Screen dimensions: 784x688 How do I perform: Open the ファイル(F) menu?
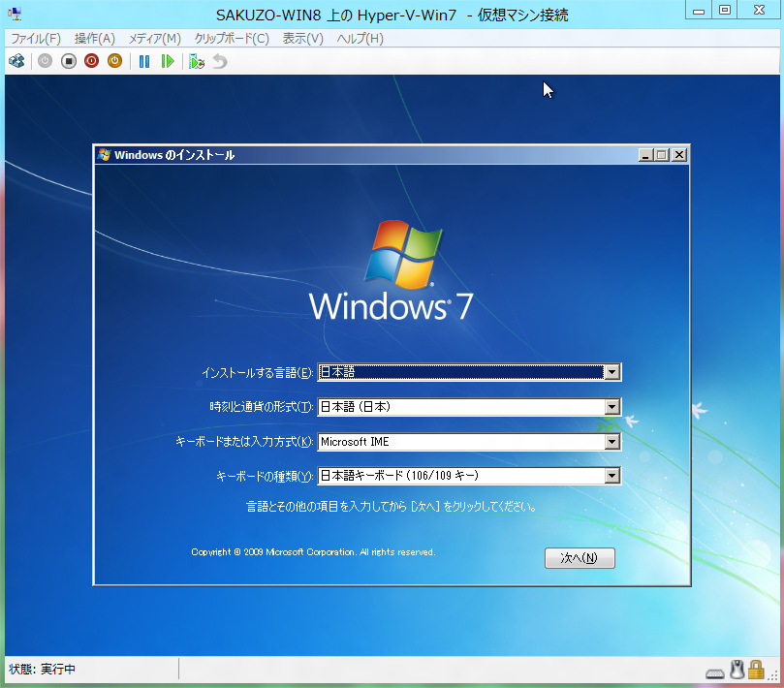[36, 39]
